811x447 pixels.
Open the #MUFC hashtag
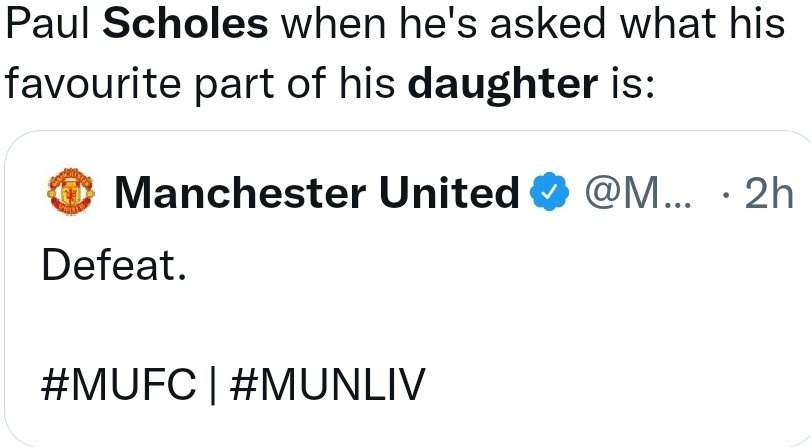coord(115,384)
